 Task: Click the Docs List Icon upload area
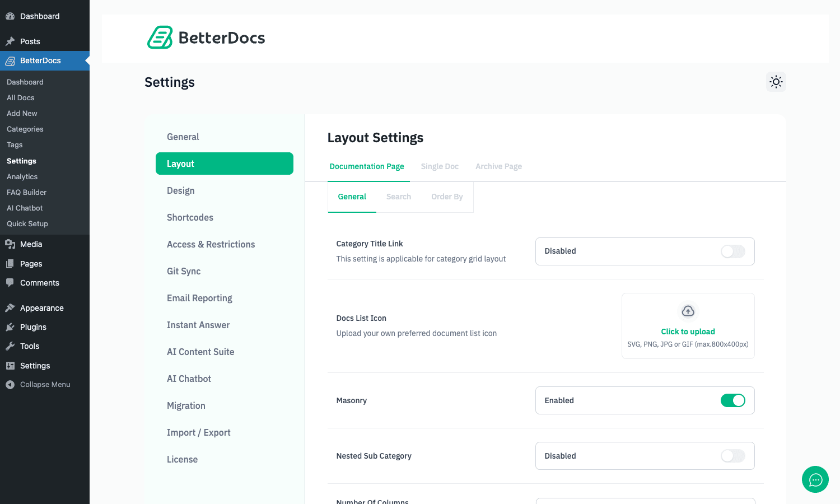coord(688,326)
